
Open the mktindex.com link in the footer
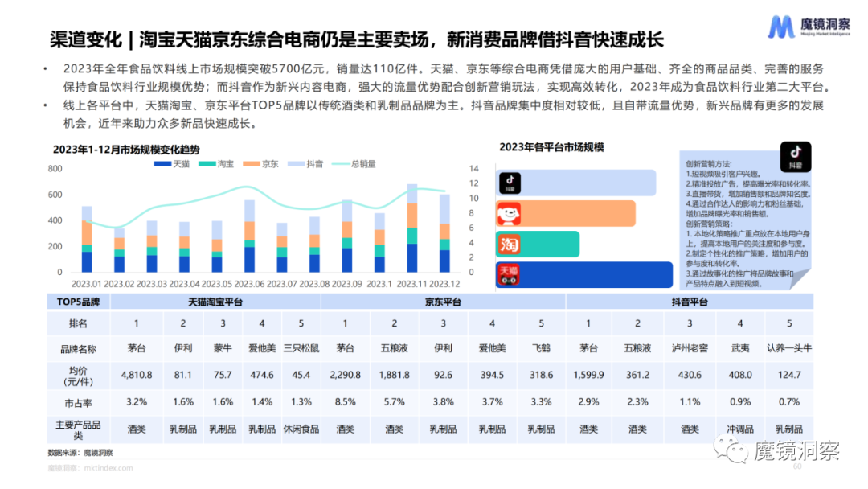tap(108, 468)
